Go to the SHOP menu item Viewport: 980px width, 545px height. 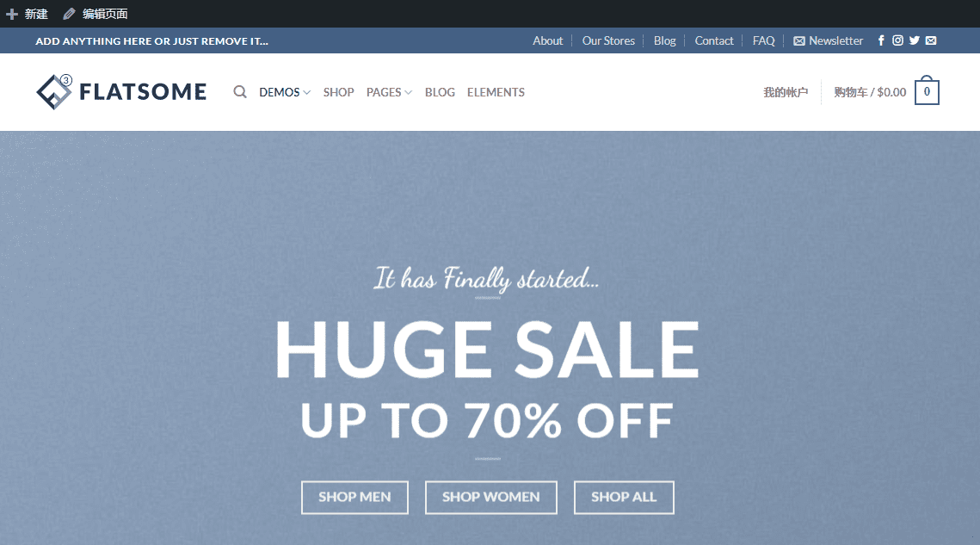(x=339, y=92)
